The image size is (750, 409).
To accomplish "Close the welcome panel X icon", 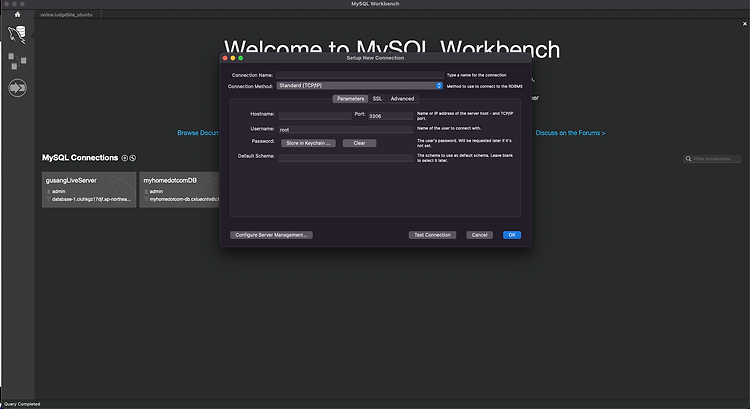I will (744, 23).
